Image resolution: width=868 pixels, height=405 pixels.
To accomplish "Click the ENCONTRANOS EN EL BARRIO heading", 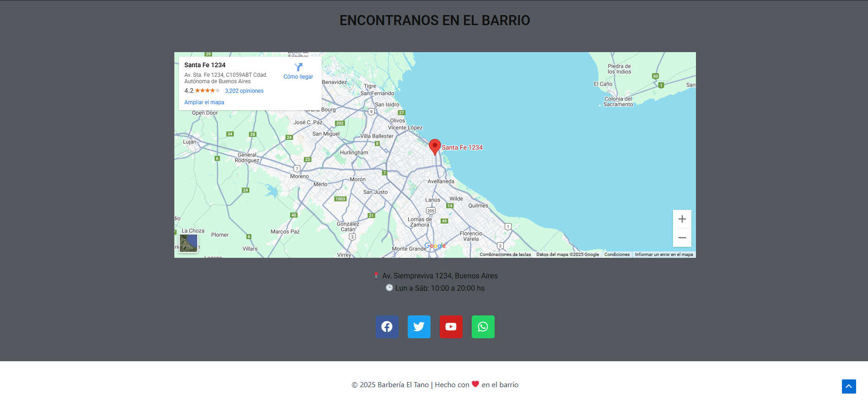I will 435,21.
